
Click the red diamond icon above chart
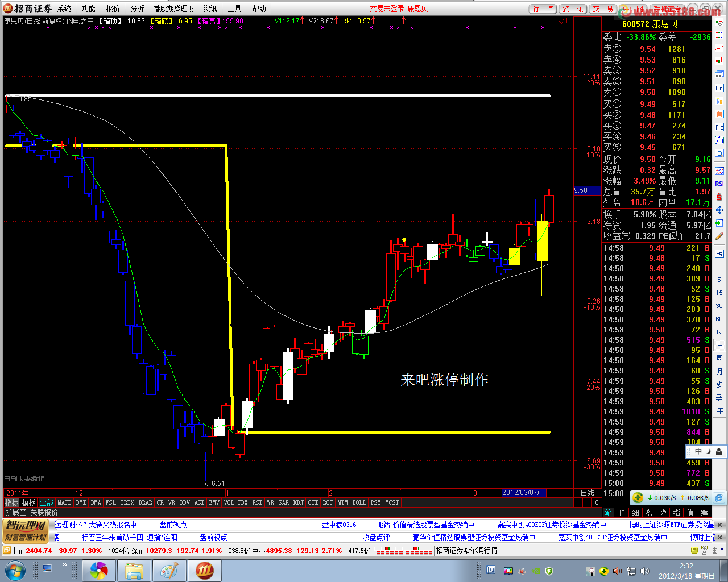(x=561, y=20)
